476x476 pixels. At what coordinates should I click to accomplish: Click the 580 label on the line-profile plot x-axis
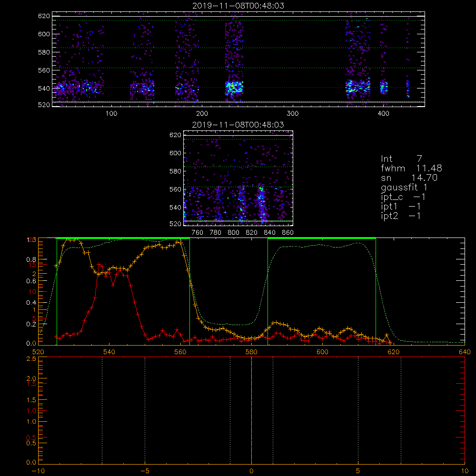coord(251,352)
